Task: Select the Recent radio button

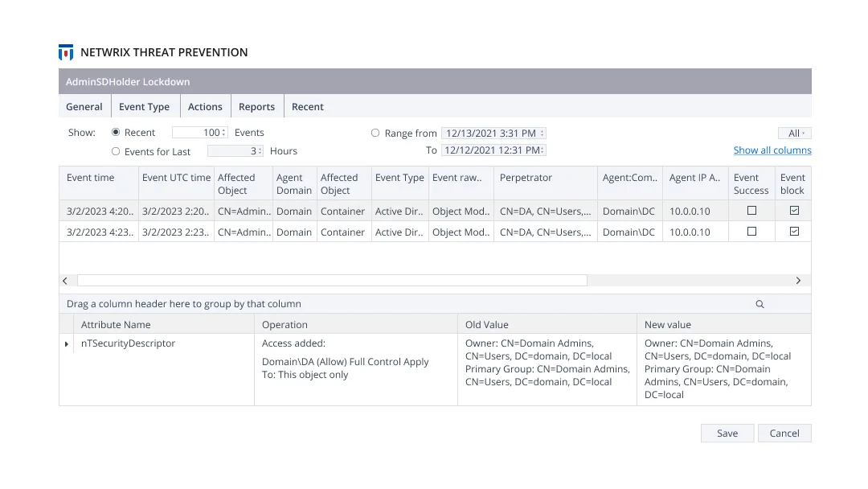Action: coord(116,133)
